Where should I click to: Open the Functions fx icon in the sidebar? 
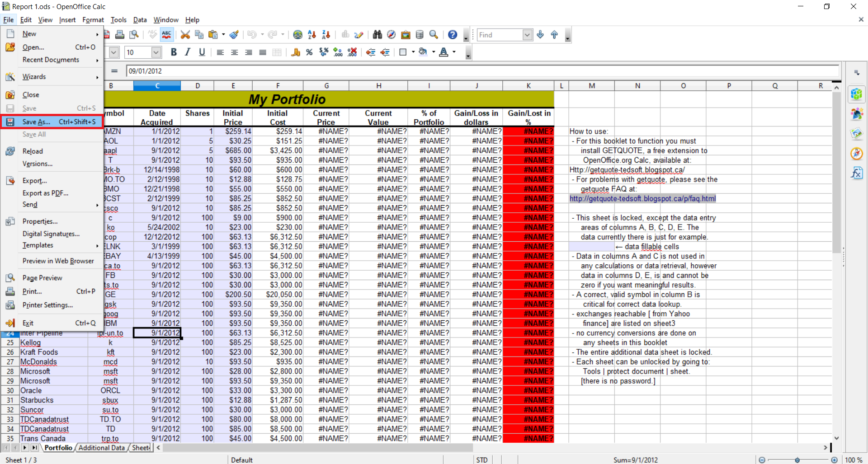[x=857, y=173]
